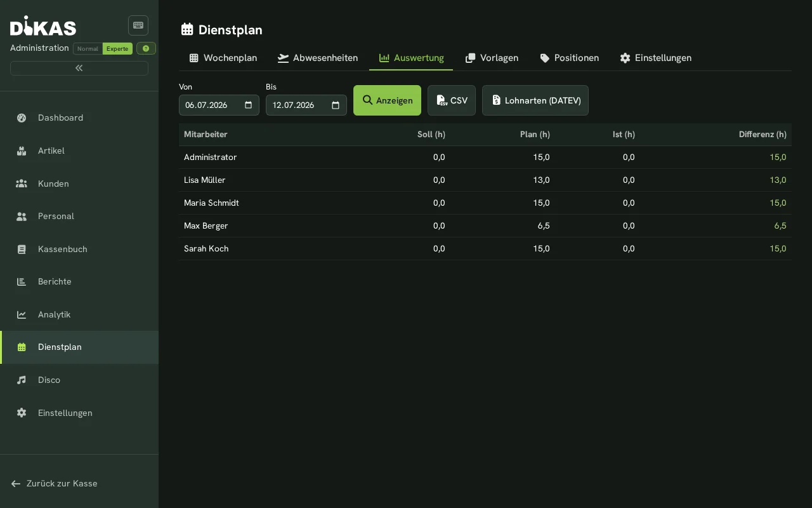Open Analytik line chart icon
This screenshot has height=508, width=812.
[22, 314]
